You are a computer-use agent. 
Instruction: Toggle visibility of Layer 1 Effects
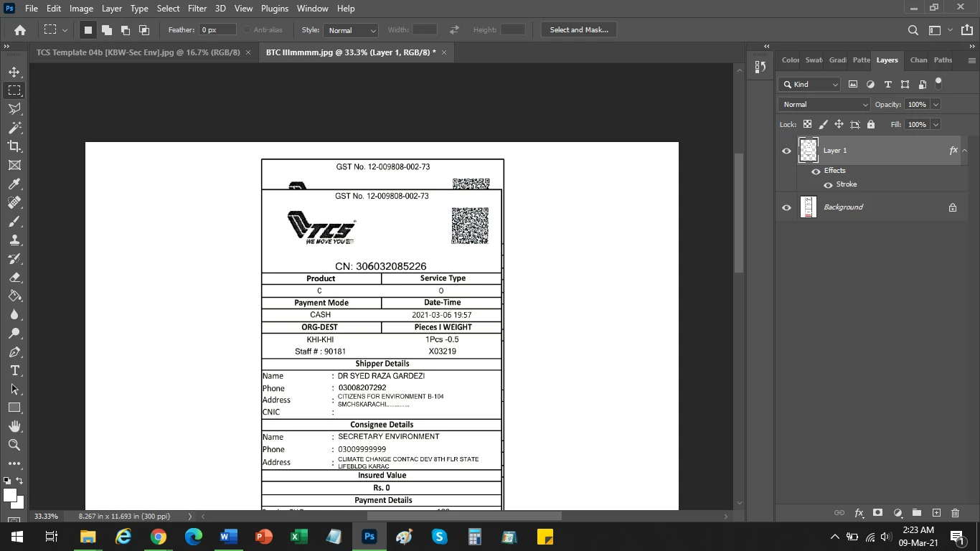pos(816,171)
